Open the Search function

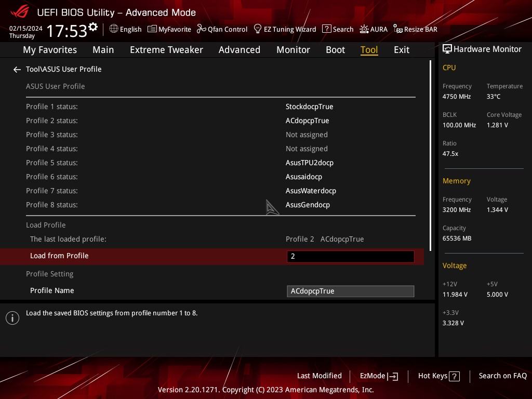pyautogui.click(x=338, y=29)
